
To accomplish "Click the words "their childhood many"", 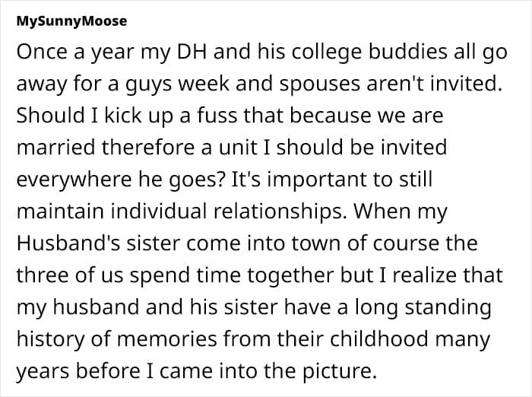I will 383,338.
